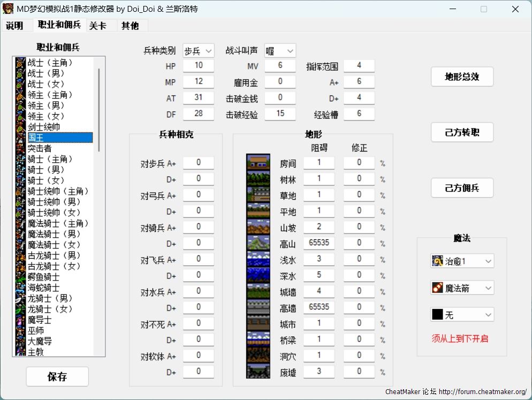
Task: Switch to the 关卡 tab
Action: (97, 26)
